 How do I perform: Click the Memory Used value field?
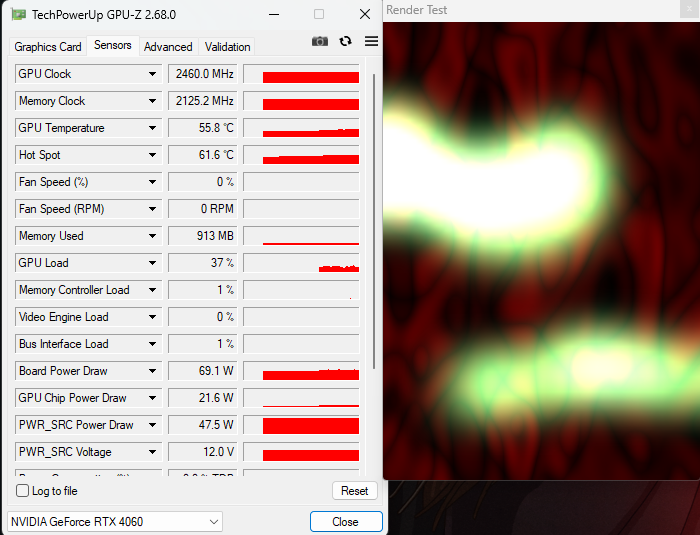202,236
